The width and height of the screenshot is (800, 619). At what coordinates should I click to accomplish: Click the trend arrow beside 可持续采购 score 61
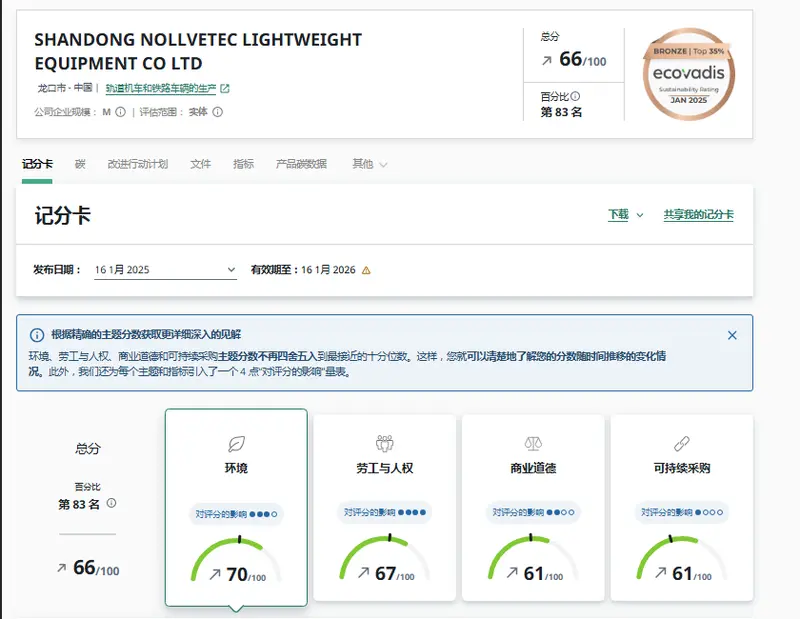pyautogui.click(x=660, y=573)
